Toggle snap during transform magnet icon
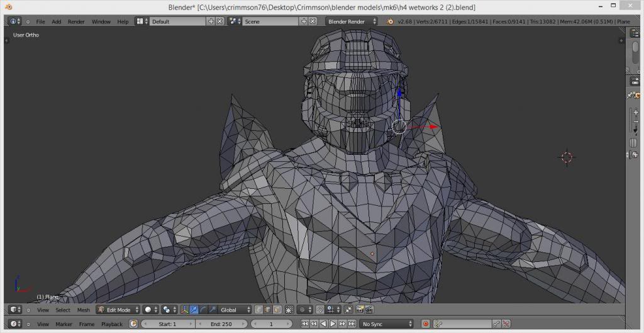Screen dimensions: 644x333 click(x=320, y=310)
